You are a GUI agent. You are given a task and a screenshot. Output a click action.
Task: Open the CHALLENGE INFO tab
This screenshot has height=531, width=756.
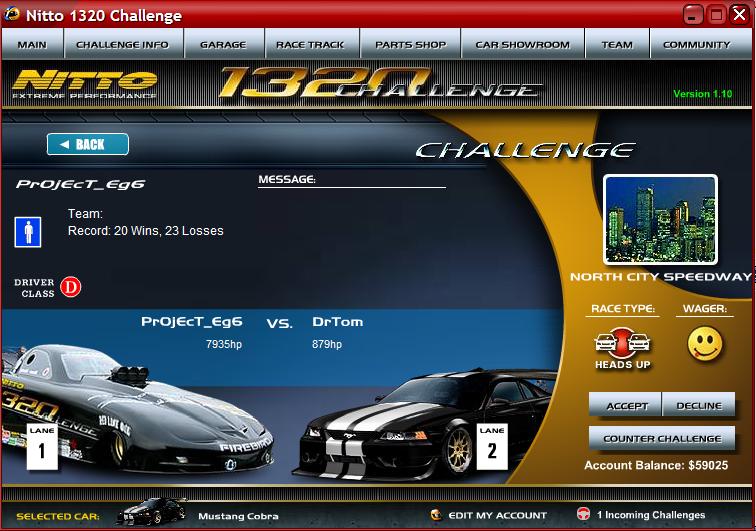tap(123, 44)
